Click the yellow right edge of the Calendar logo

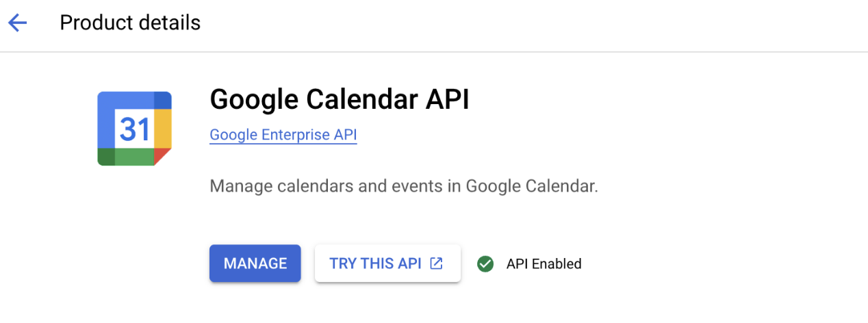[x=163, y=128]
